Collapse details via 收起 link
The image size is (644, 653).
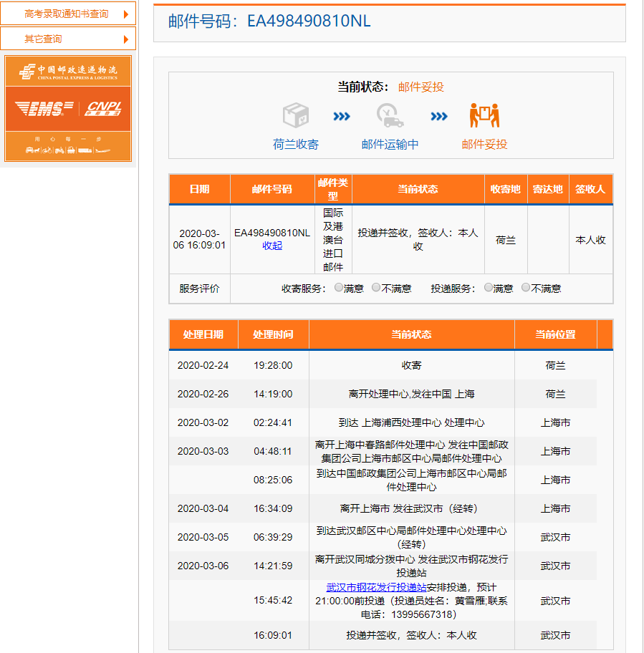click(272, 246)
